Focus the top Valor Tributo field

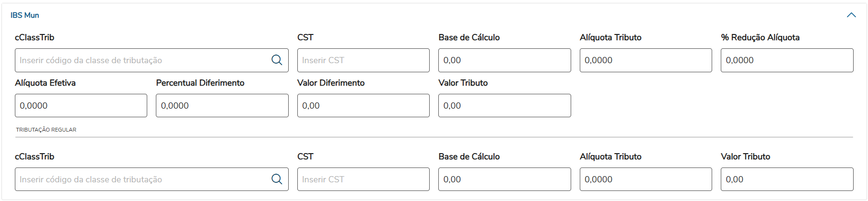click(504, 105)
